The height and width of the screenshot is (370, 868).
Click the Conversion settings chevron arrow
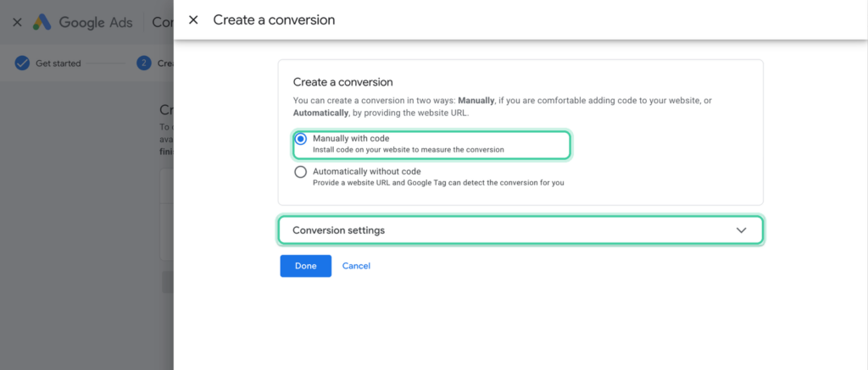pos(741,230)
